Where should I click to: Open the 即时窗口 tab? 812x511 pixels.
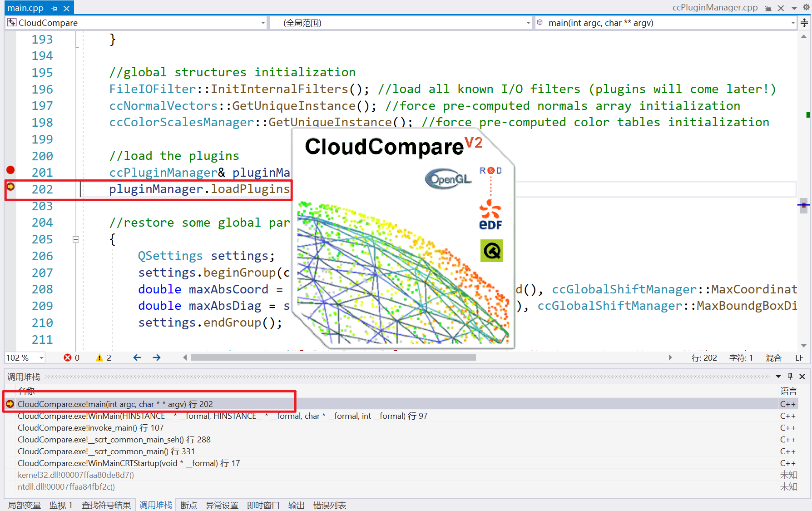click(x=263, y=505)
